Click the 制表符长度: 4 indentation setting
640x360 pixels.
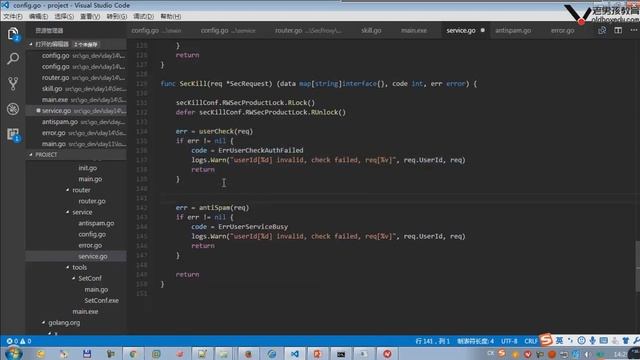click(x=475, y=341)
